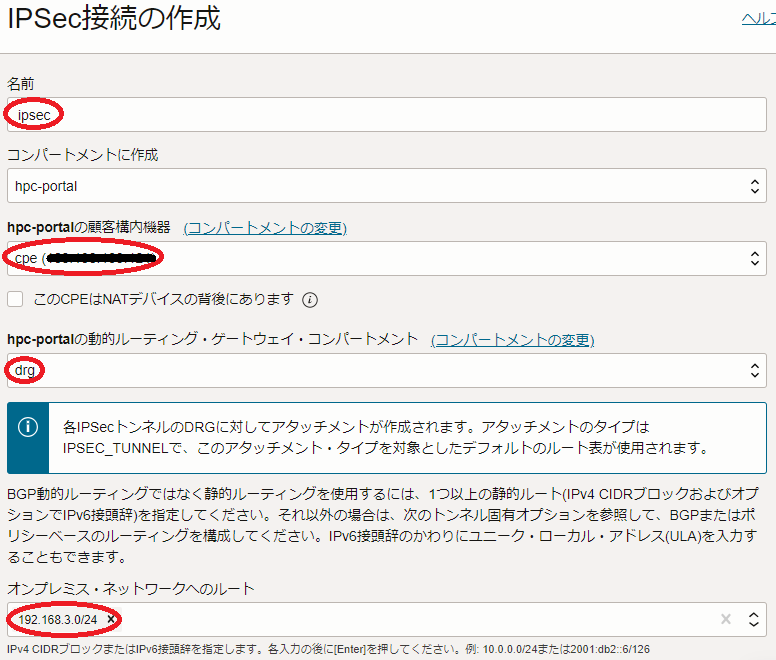Click the blue info icon in the IPSEC_TUNNEL notice
This screenshot has height=660, width=776.
pos(28,426)
